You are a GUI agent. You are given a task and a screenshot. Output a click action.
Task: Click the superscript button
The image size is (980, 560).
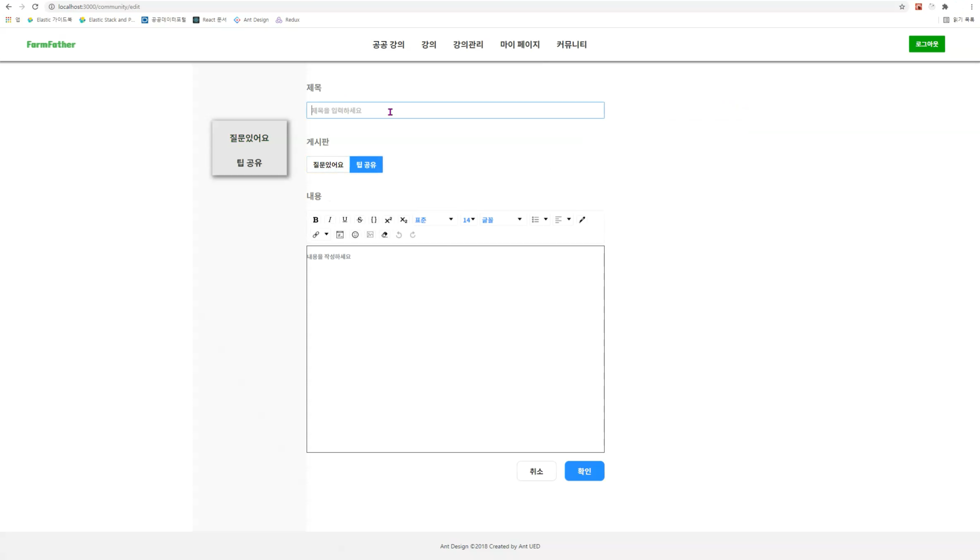[x=388, y=220]
